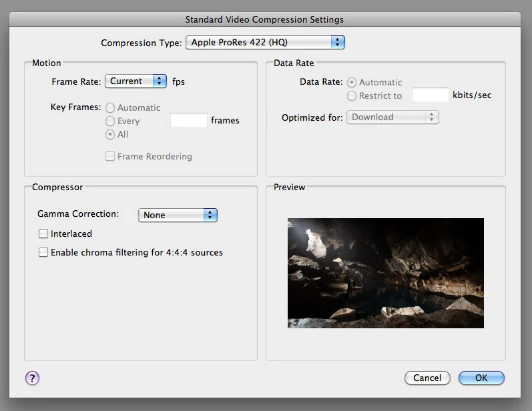
Task: Click the kbits/sec data rate input field
Action: tap(431, 95)
